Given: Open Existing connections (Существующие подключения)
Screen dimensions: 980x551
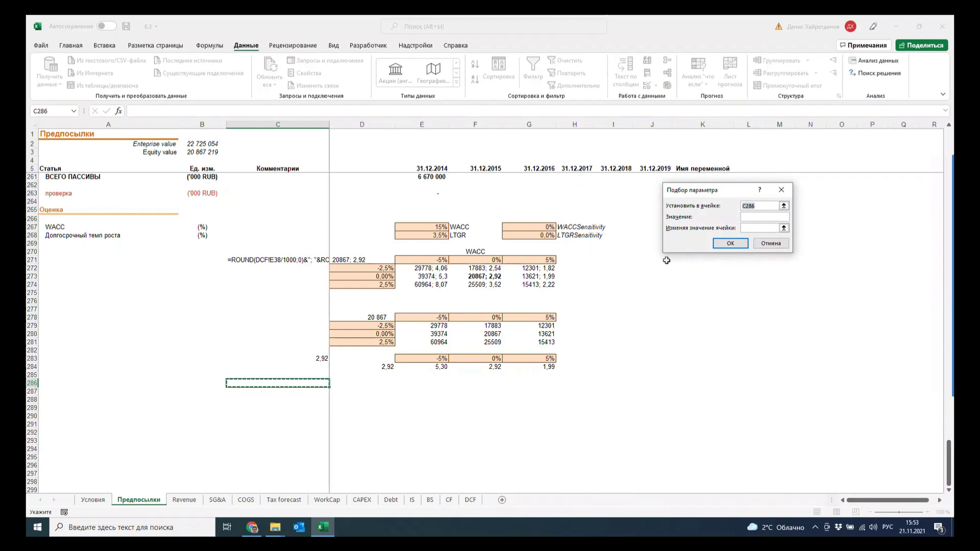Looking at the screenshot, I should coord(199,73).
